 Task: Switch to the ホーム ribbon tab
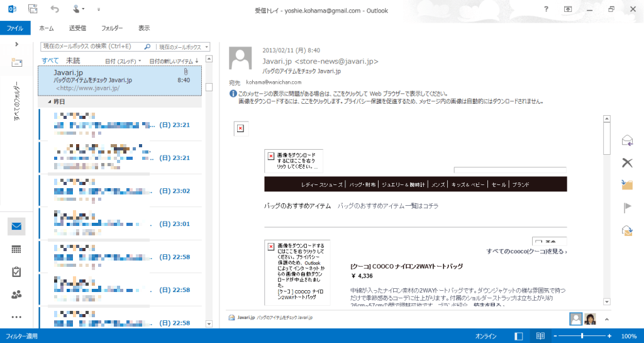click(x=47, y=28)
